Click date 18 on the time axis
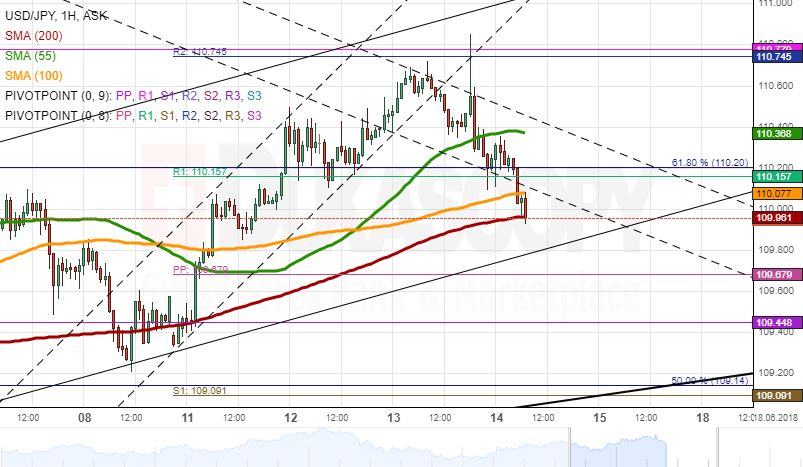 click(703, 418)
